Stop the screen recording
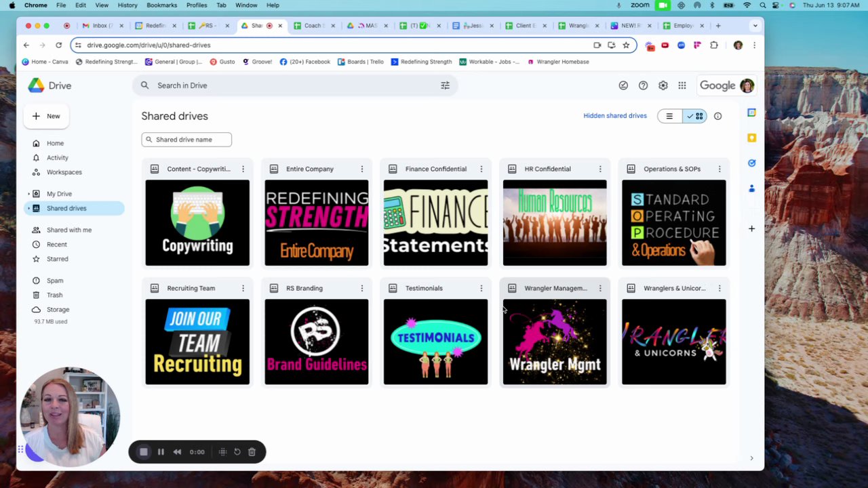868x488 pixels. click(144, 452)
